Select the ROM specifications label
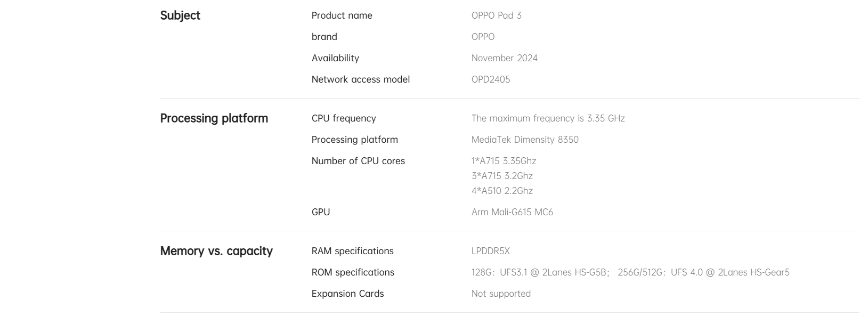868x324 pixels. tap(353, 272)
